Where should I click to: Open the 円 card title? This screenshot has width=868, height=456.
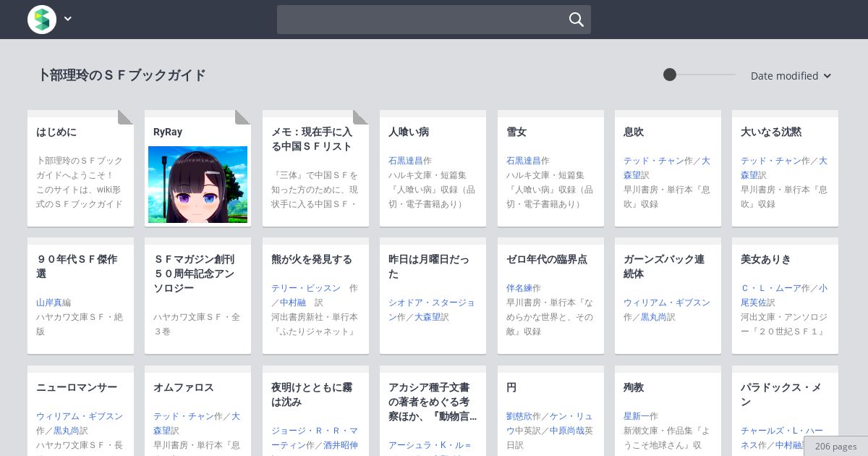[511, 387]
